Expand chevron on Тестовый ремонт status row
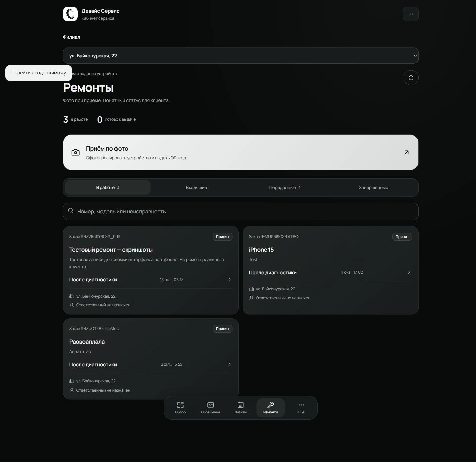The height and width of the screenshot is (462, 476). 229,279
